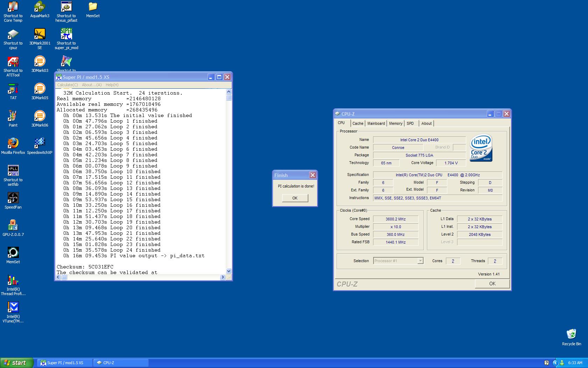Select the CPU tab in CPU-Z
The width and height of the screenshot is (588, 368).
(x=341, y=123)
